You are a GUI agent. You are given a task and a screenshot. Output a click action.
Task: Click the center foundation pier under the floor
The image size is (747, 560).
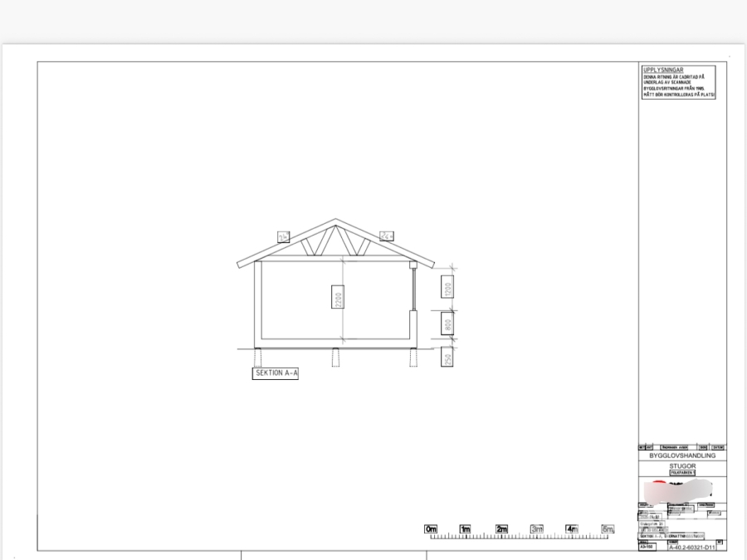(335, 358)
